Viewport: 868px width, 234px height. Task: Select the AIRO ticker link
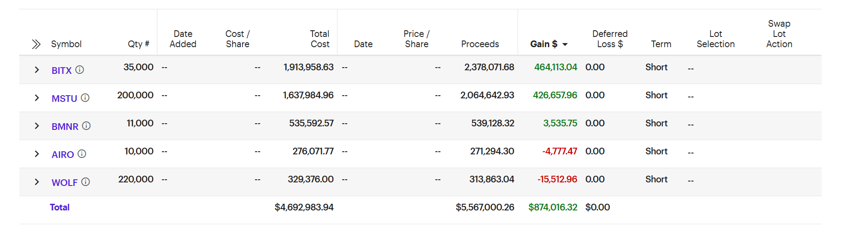63,155
